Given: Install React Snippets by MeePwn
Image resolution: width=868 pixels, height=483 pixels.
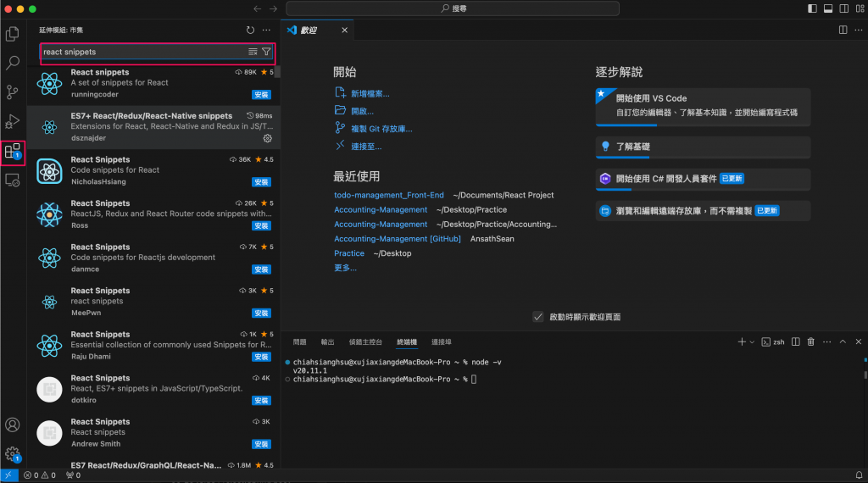Looking at the screenshot, I should pyautogui.click(x=261, y=314).
